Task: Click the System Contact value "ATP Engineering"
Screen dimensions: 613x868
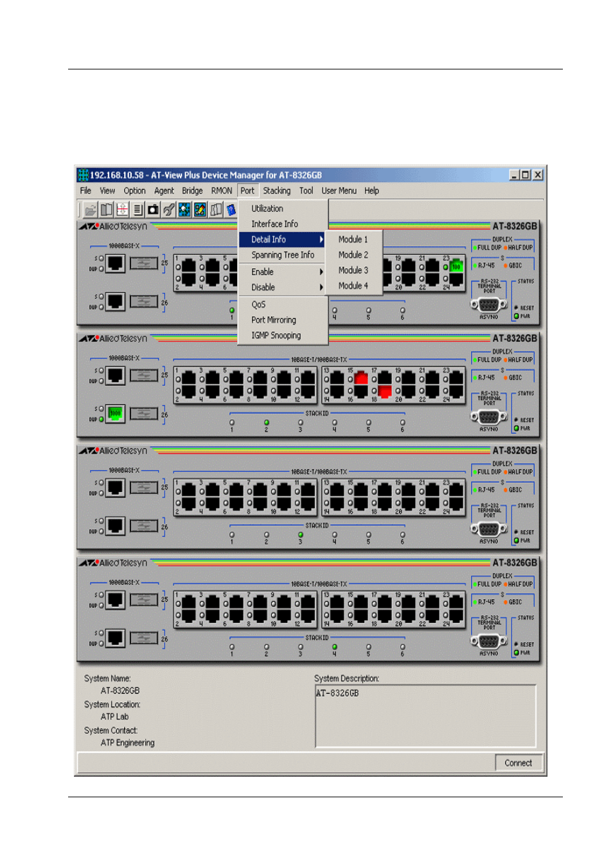Action: 127,743
